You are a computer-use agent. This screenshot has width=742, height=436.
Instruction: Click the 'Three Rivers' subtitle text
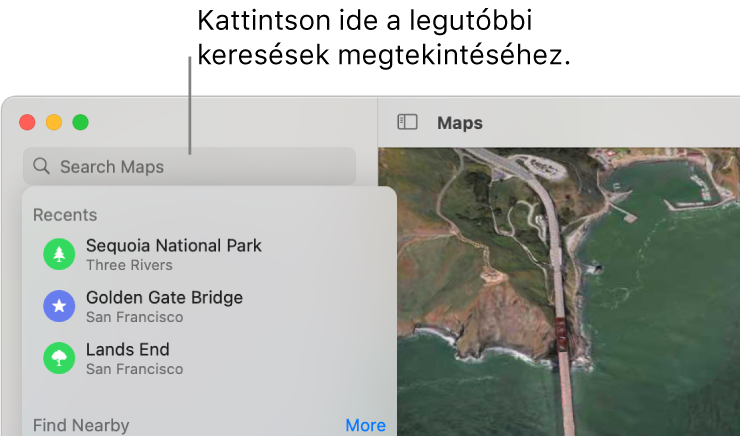click(x=129, y=265)
